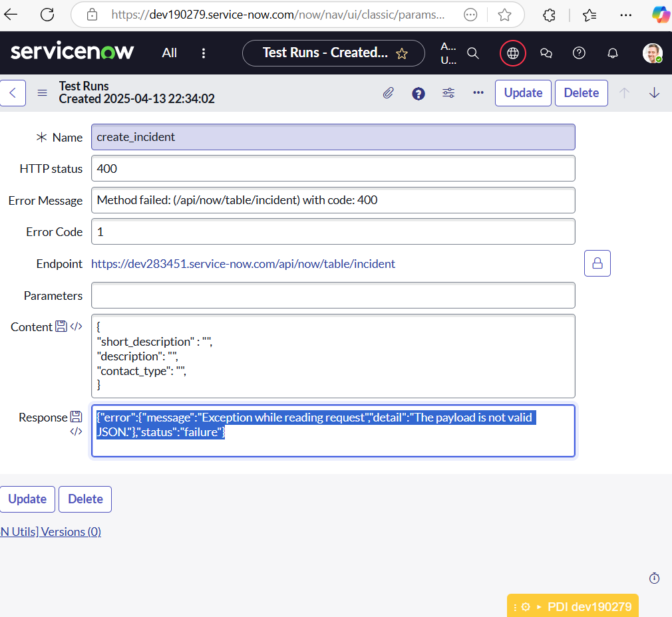Open the form help question mark icon

tap(419, 93)
